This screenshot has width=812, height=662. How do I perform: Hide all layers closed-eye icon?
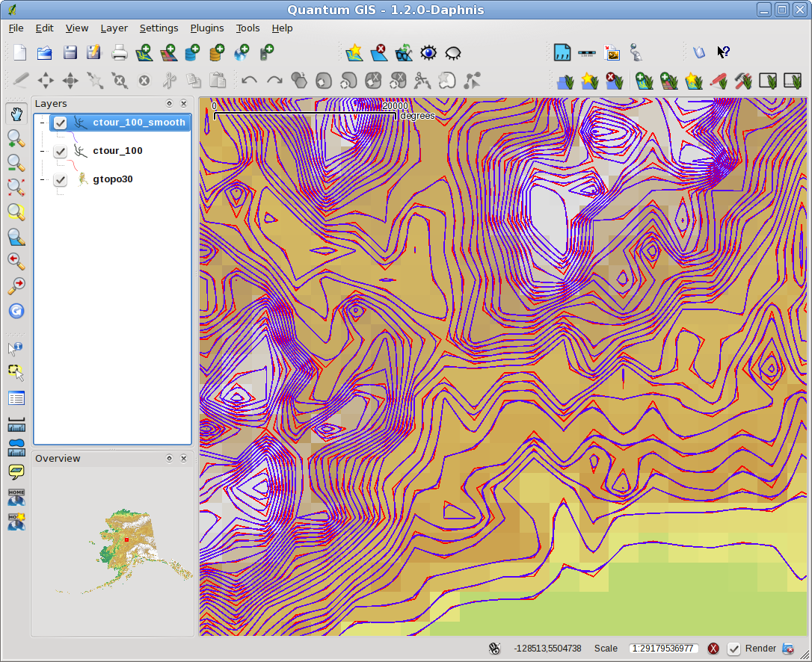tap(453, 53)
